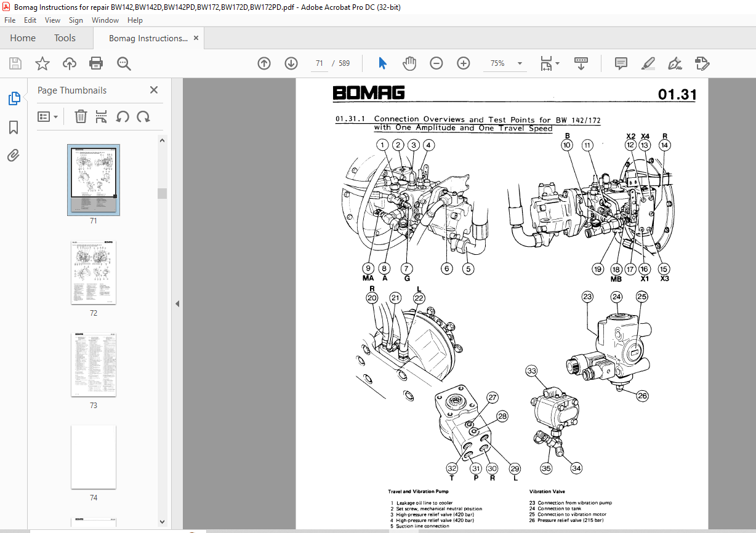Open the sign document pen icon
This screenshot has width=756, height=533.
[675, 63]
